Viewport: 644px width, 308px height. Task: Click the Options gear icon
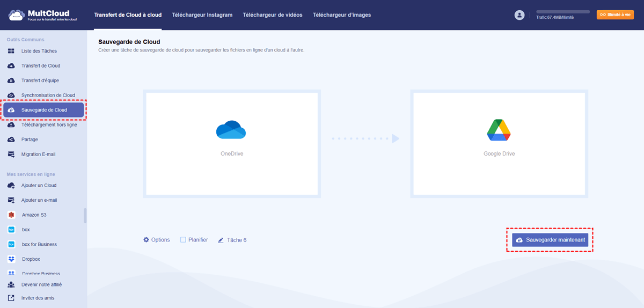(x=146, y=240)
